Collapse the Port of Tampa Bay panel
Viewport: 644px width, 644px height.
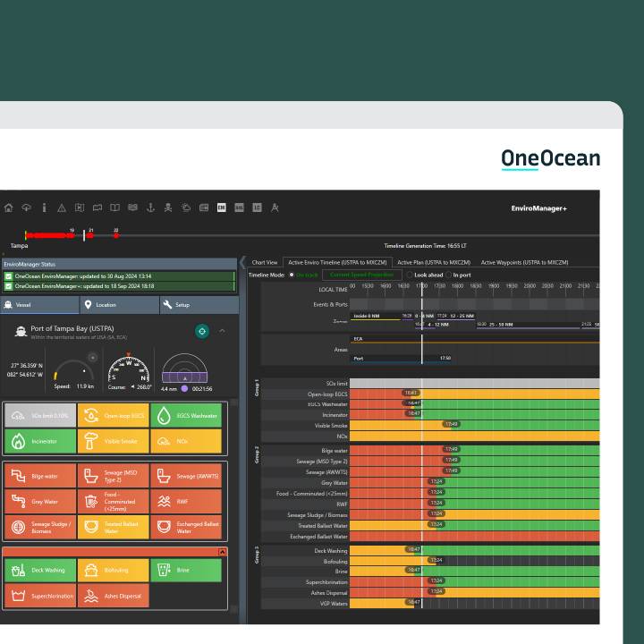pos(223,332)
